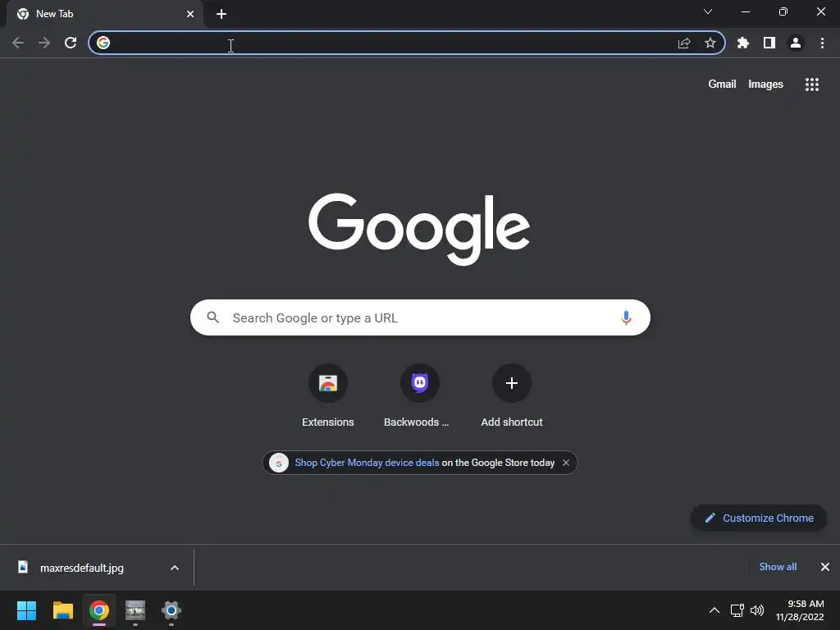Open File Explorer from taskbar
840x630 pixels.
pos(62,610)
